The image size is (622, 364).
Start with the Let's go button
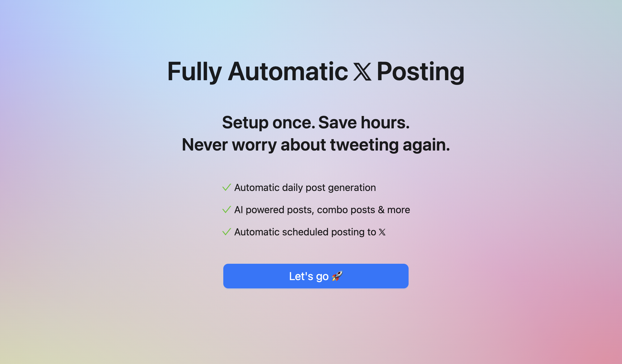(x=316, y=276)
